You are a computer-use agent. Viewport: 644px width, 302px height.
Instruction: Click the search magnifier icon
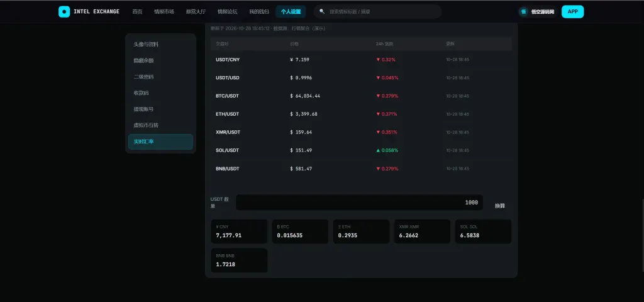(x=322, y=11)
